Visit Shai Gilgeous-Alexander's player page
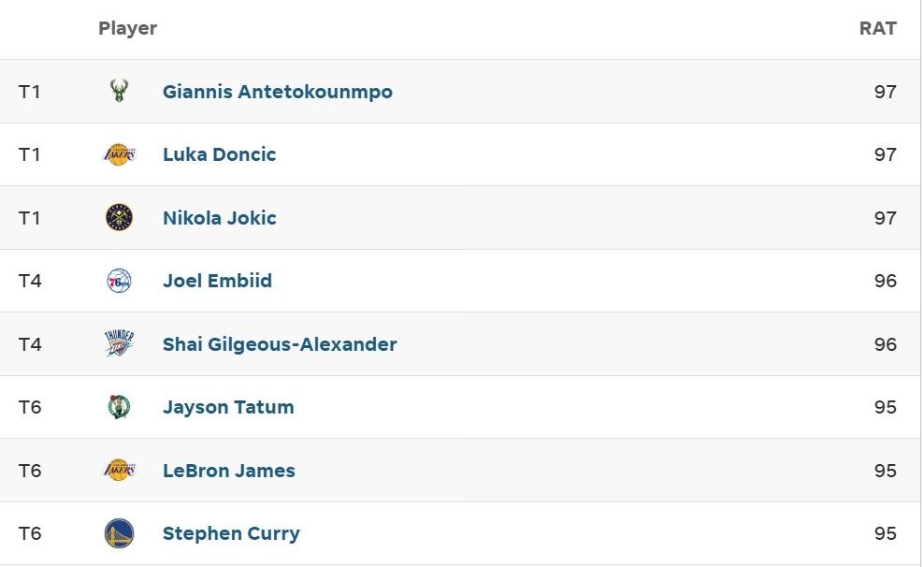This screenshot has height=567, width=924. click(x=280, y=344)
